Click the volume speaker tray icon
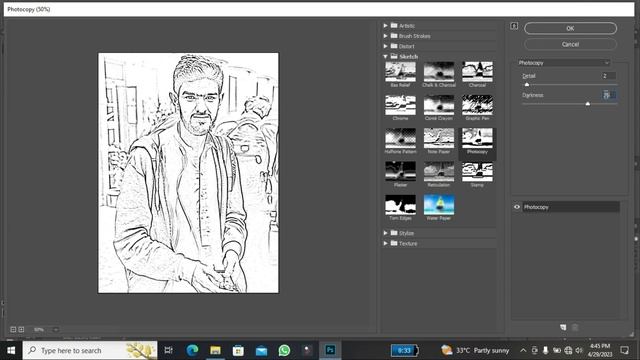The width and height of the screenshot is (640, 360). tap(579, 350)
